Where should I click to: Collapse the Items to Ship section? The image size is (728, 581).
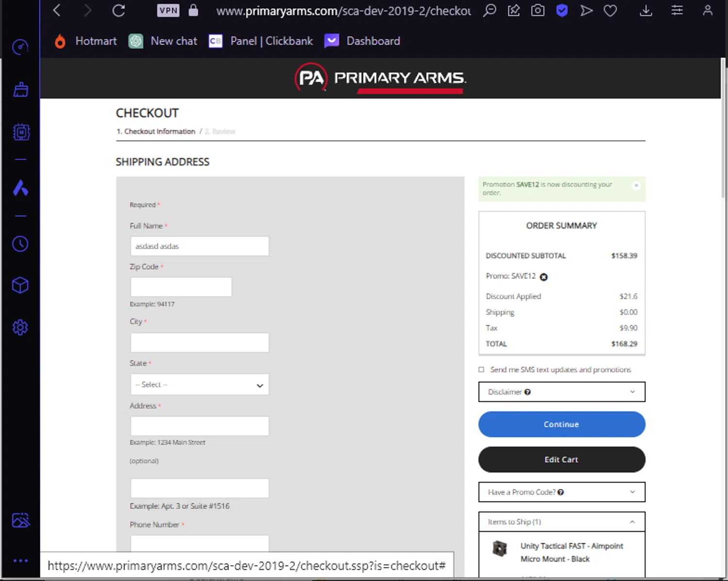coord(562,522)
